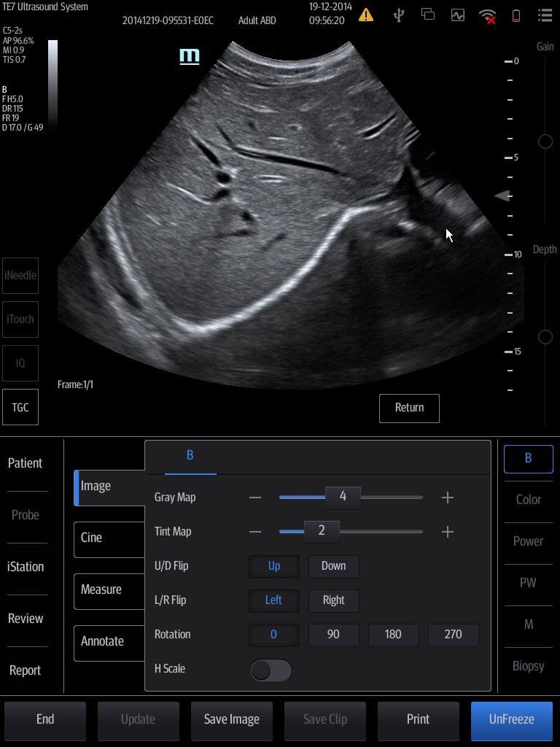Click the Save Image button
The width and height of the screenshot is (560, 747).
[231, 719]
